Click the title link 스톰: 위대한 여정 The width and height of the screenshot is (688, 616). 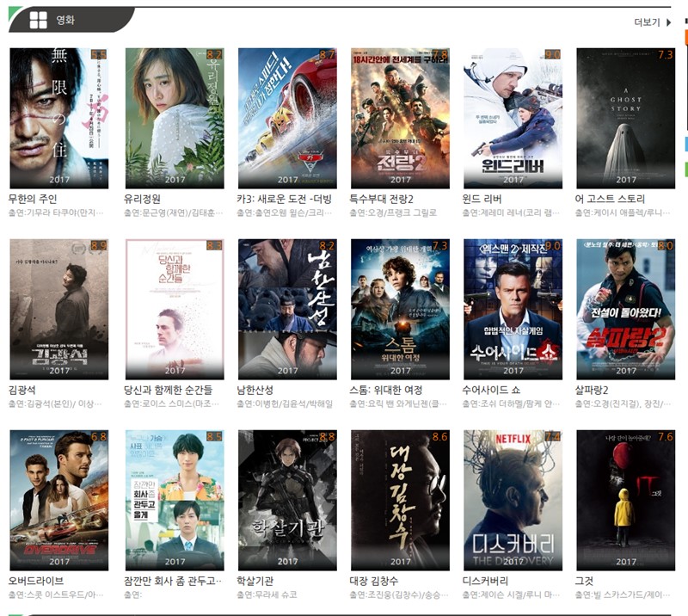point(386,390)
